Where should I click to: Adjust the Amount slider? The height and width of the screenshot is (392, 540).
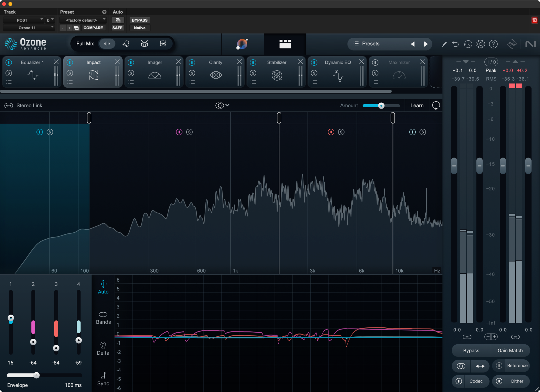pos(381,105)
